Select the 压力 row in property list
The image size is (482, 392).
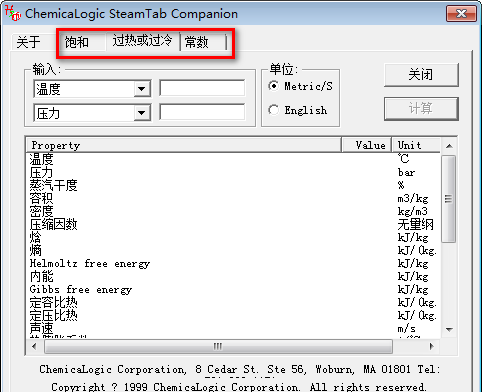(x=233, y=172)
